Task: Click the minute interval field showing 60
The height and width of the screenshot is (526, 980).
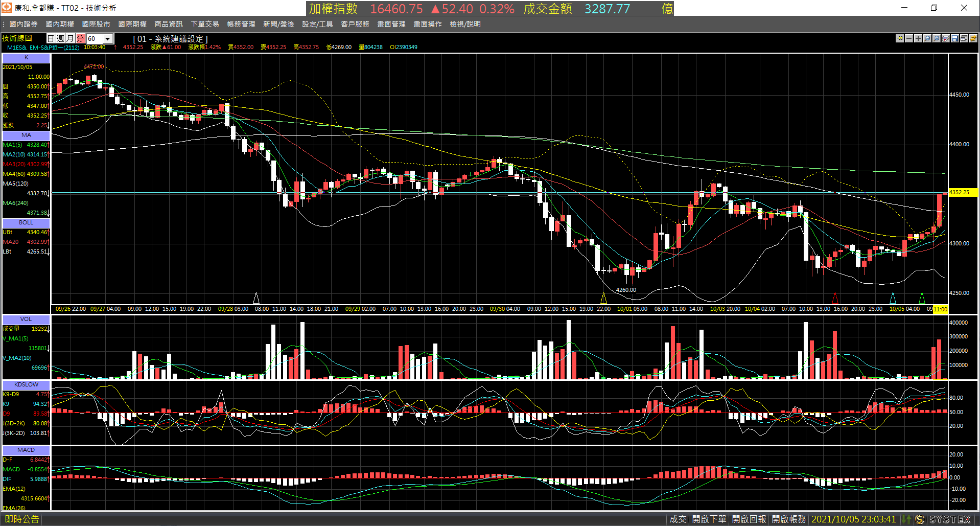Action: point(95,39)
